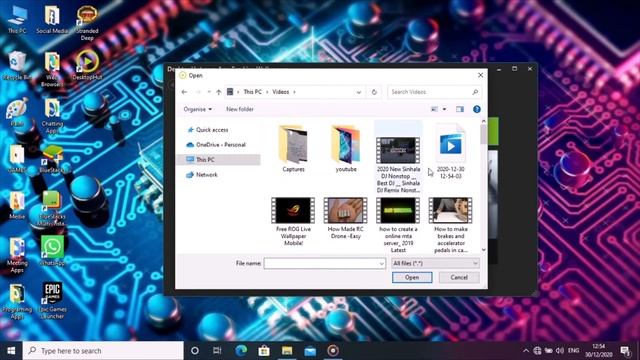Click ENG language indicator
Viewport: 640px width, 360px height.
coord(573,351)
